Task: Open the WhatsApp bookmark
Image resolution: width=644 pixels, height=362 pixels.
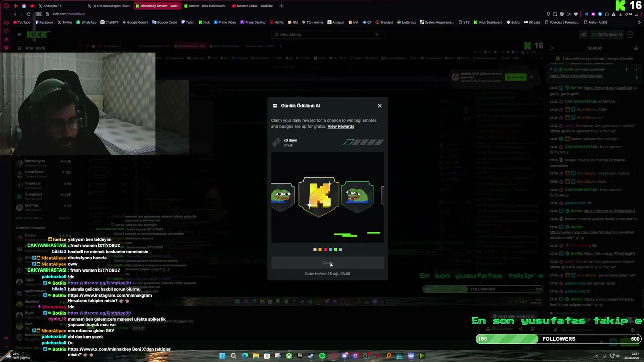Action: 86,22
